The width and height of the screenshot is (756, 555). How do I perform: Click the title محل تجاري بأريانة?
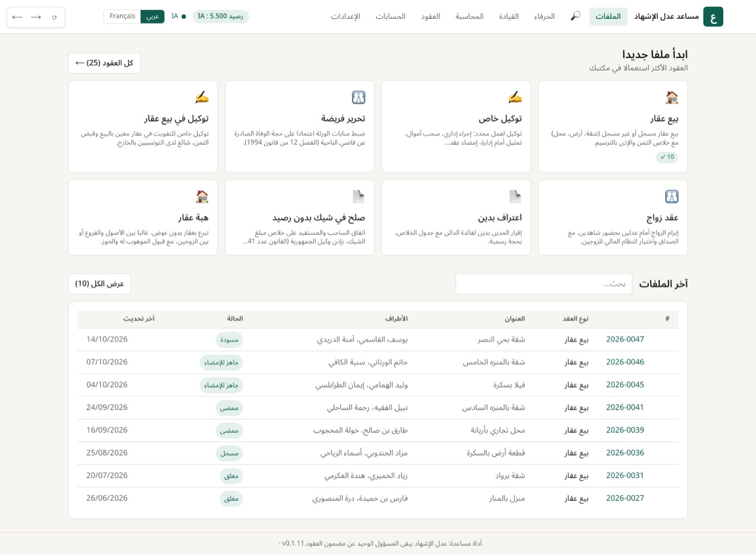click(498, 430)
